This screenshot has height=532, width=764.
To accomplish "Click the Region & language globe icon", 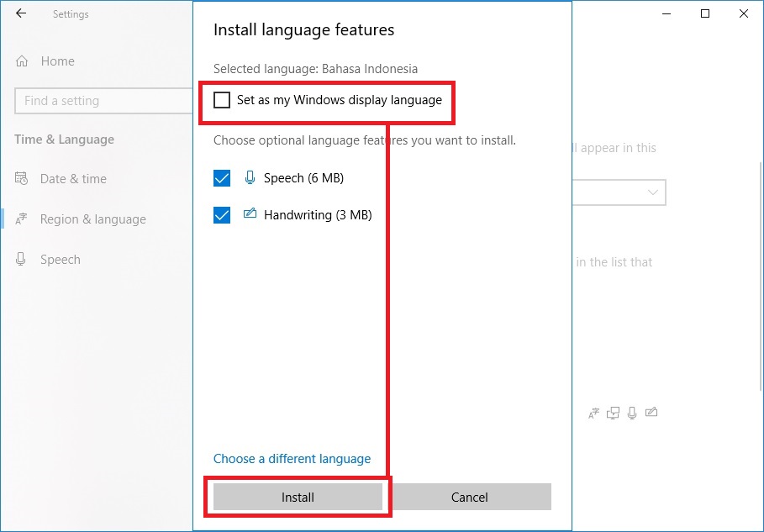I will 20,219.
